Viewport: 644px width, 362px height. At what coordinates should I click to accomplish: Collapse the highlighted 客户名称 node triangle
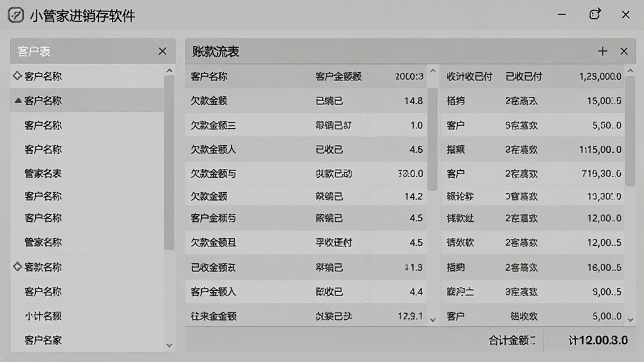tap(18, 100)
